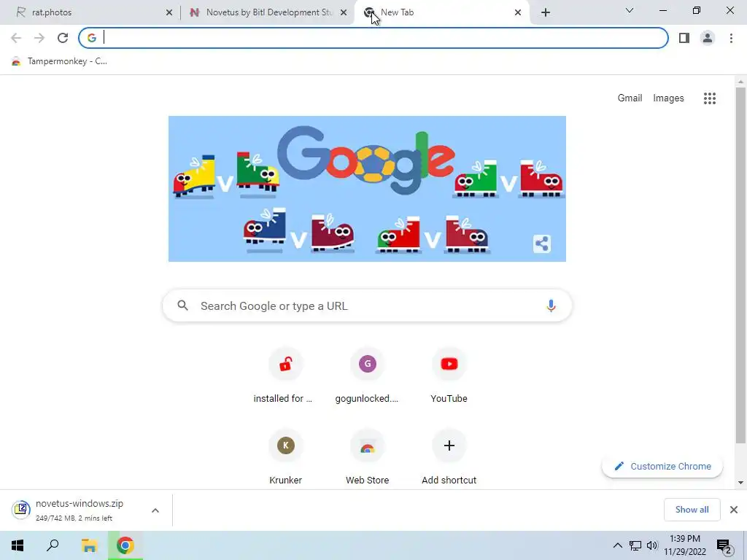Image resolution: width=747 pixels, height=560 pixels.
Task: Open File Explorer from taskbar
Action: pos(89,545)
